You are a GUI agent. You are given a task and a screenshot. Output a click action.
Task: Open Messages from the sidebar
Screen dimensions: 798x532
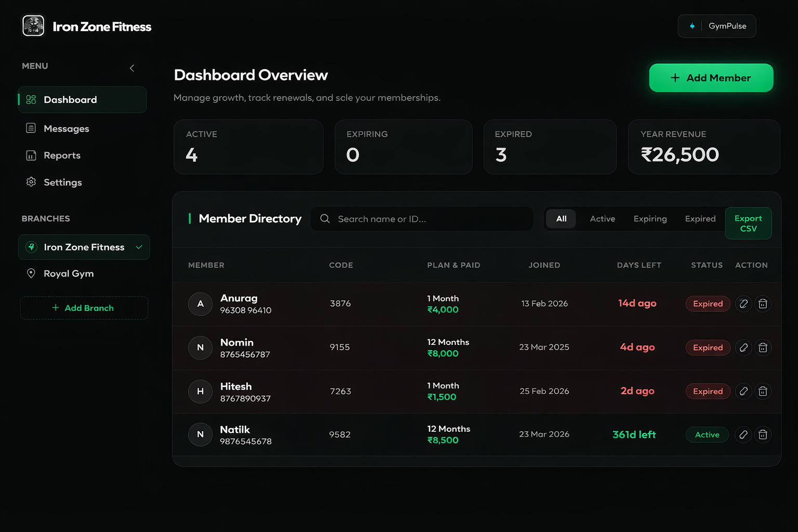[66, 128]
